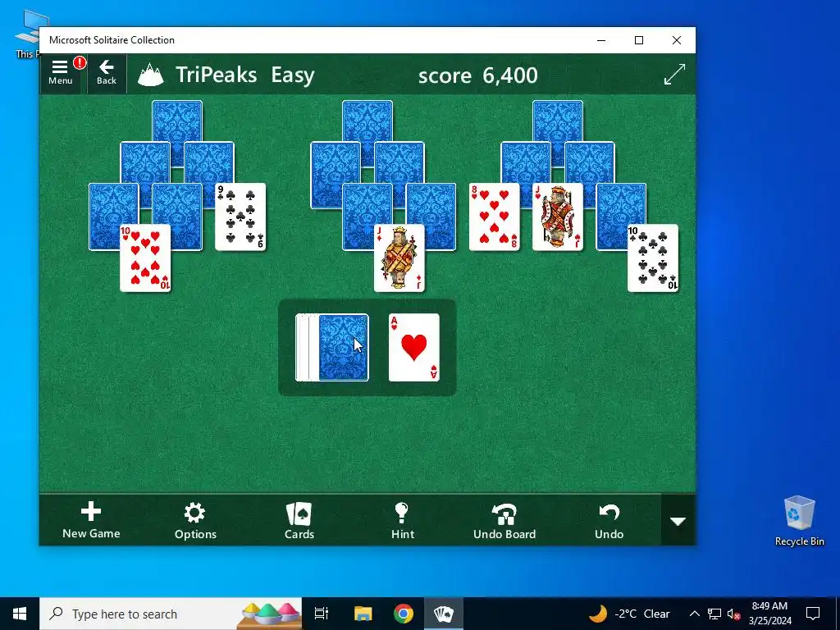Maximize the Solitaire window

(638, 40)
